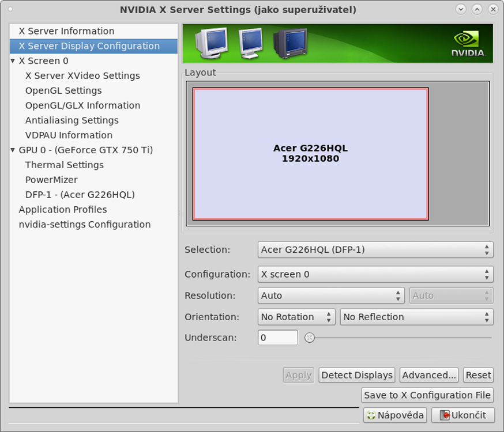Open Application Profiles page
The height and width of the screenshot is (432, 504).
[x=63, y=210]
